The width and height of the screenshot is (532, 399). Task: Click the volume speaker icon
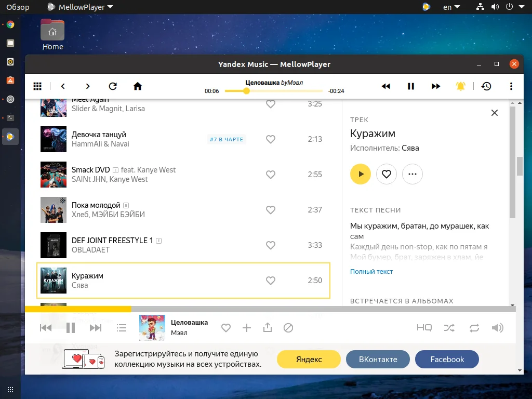pos(497,328)
